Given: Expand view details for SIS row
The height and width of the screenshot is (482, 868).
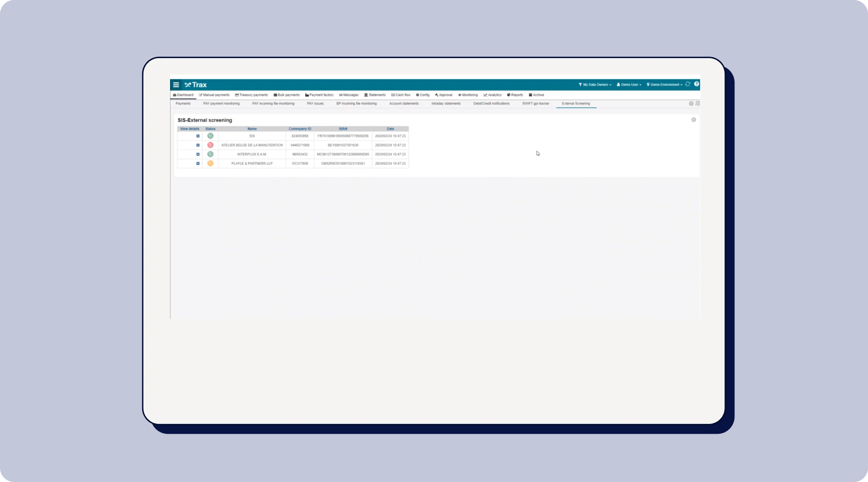Looking at the screenshot, I should click(198, 136).
